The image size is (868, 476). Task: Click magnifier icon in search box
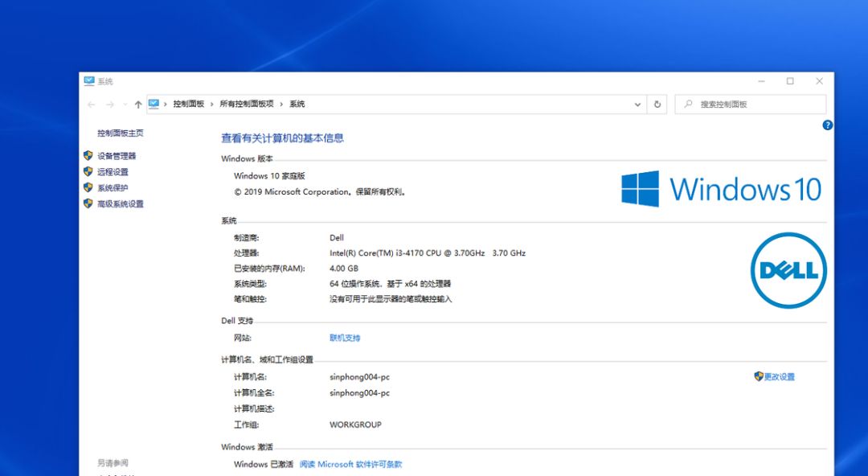coord(688,104)
